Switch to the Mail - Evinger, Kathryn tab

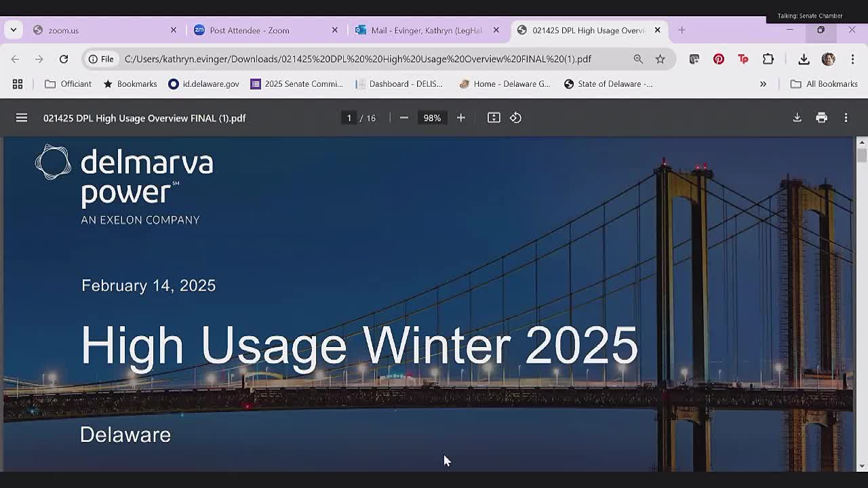coord(426,30)
